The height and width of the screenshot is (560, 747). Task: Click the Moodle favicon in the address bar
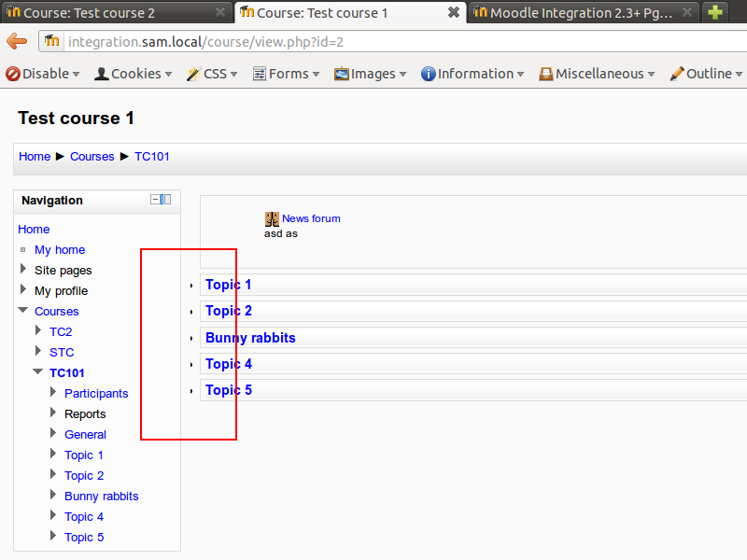[x=52, y=41]
